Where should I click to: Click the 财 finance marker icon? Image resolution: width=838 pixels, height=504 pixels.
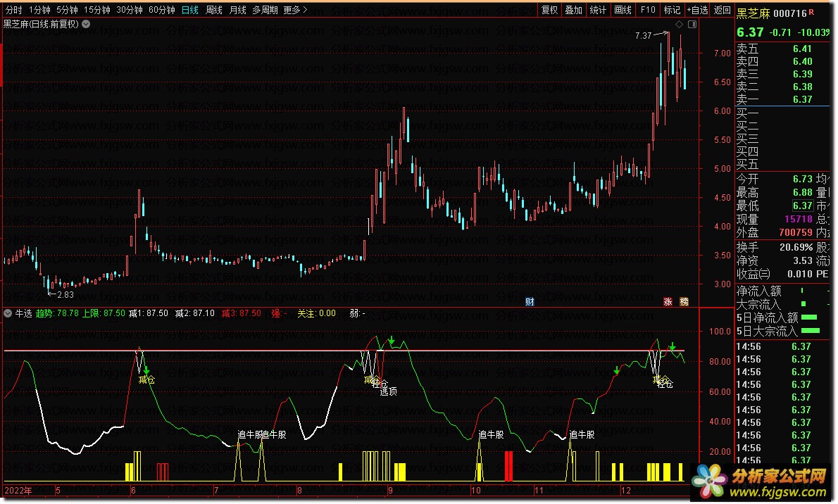[x=530, y=302]
